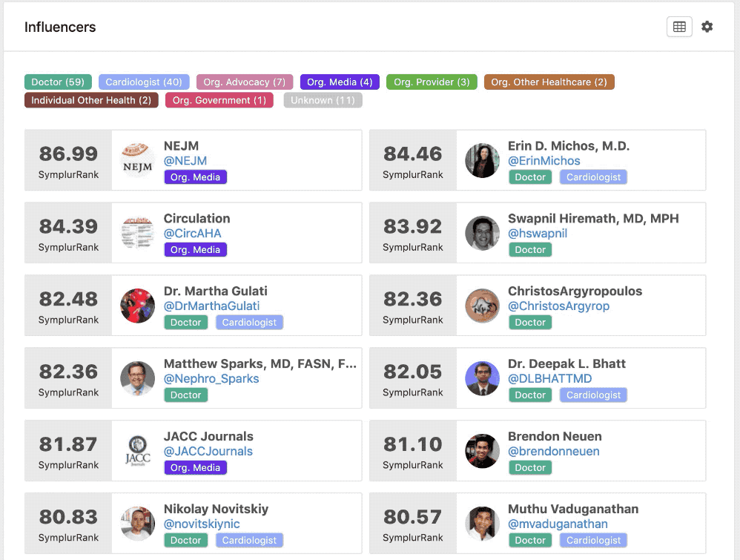Open the Influencers settings gear
The image size is (740, 560).
coord(707,27)
